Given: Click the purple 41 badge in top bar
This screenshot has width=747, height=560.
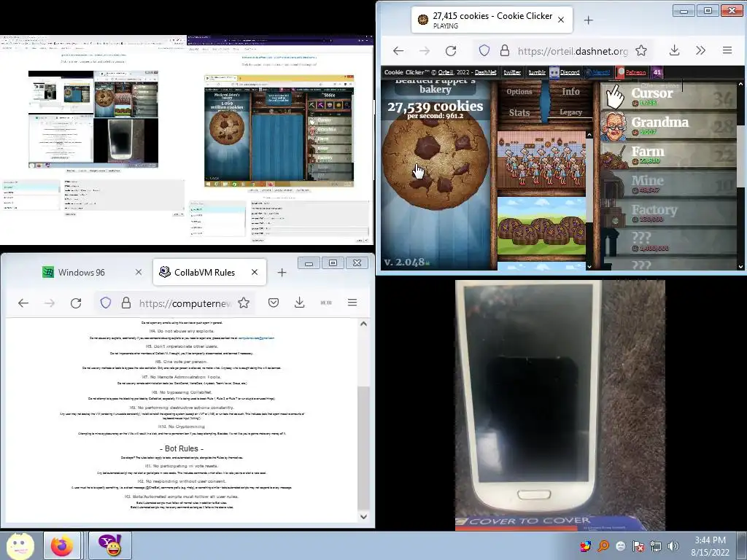Looking at the screenshot, I should tap(657, 72).
